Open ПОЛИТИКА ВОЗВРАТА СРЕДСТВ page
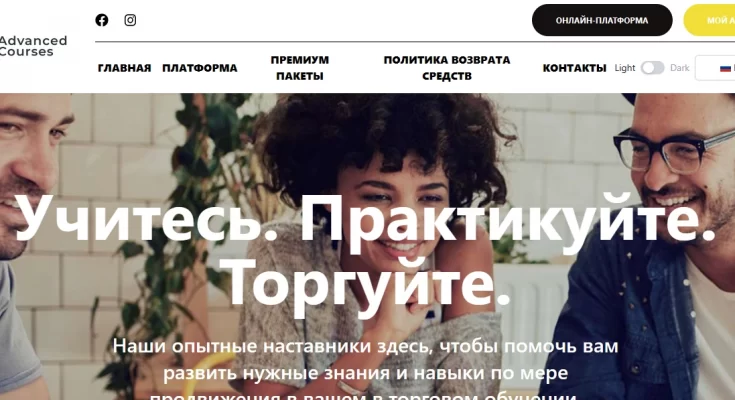Image resolution: width=735 pixels, height=400 pixels. [447, 68]
